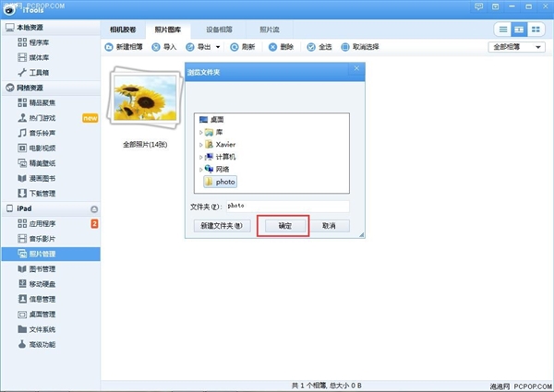554x392 pixels.
Task: Open the title bar menu icon
Action: pos(495,6)
